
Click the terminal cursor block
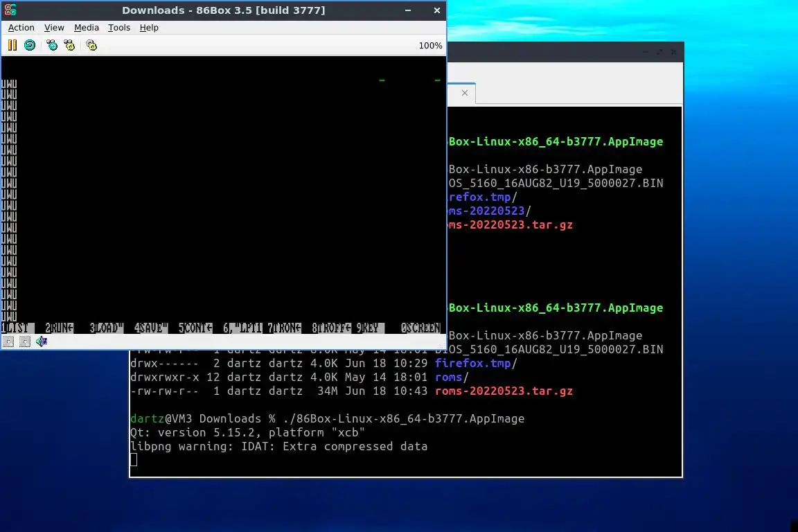click(134, 460)
